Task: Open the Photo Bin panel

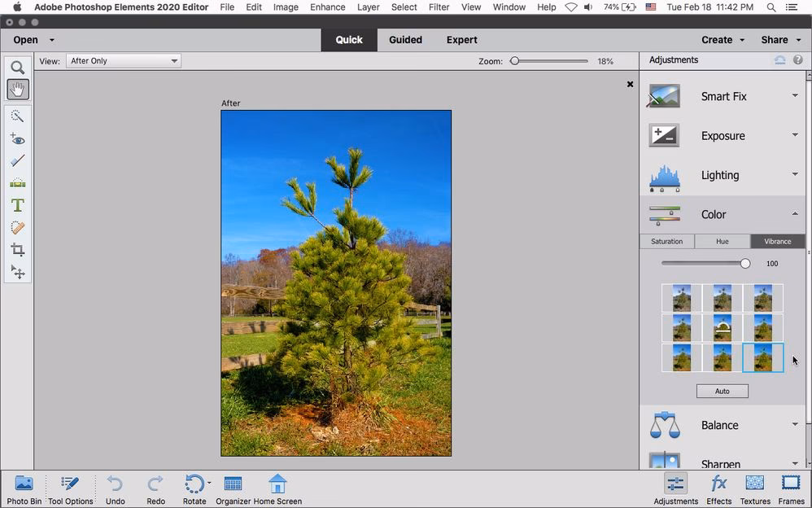Action: [x=24, y=488]
